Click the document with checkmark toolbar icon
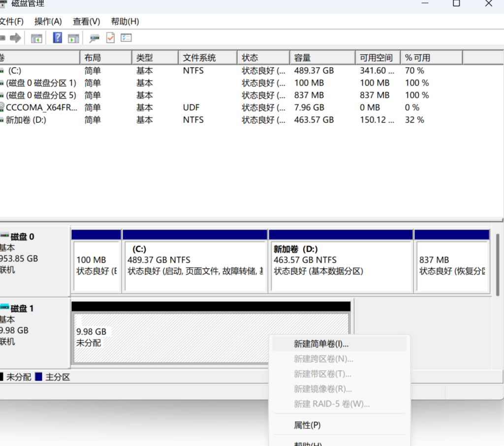504x446 pixels. click(x=110, y=38)
